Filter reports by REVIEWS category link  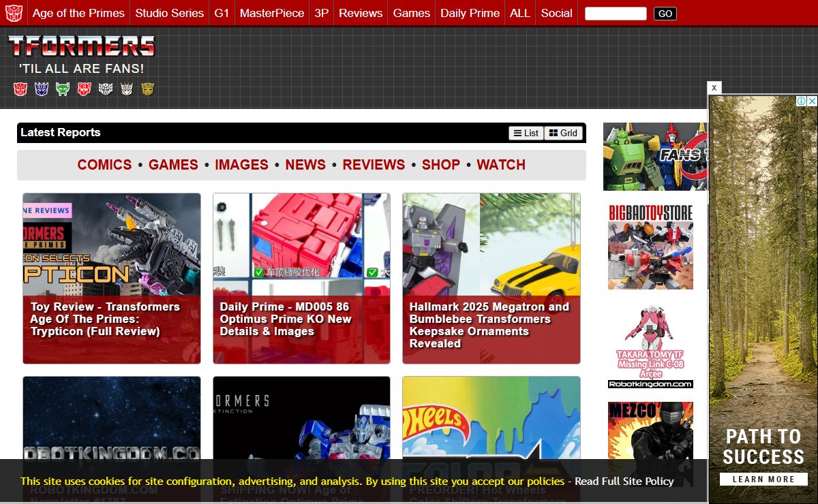374,165
